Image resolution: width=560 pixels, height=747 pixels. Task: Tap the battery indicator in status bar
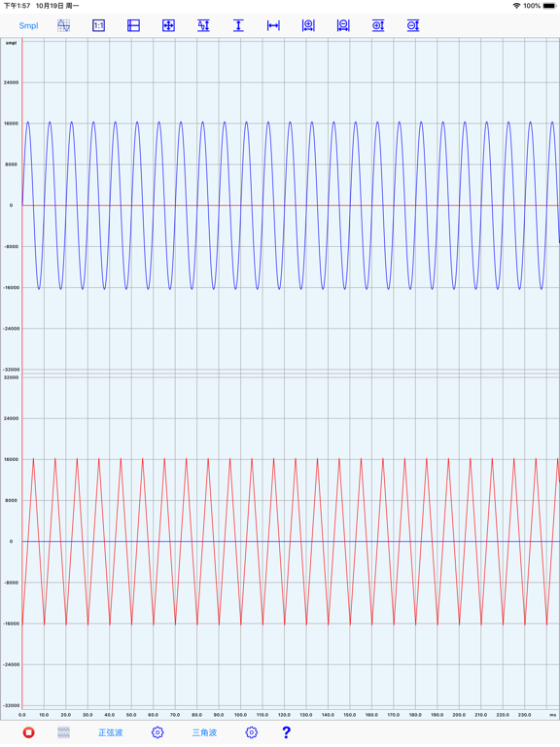[549, 6]
